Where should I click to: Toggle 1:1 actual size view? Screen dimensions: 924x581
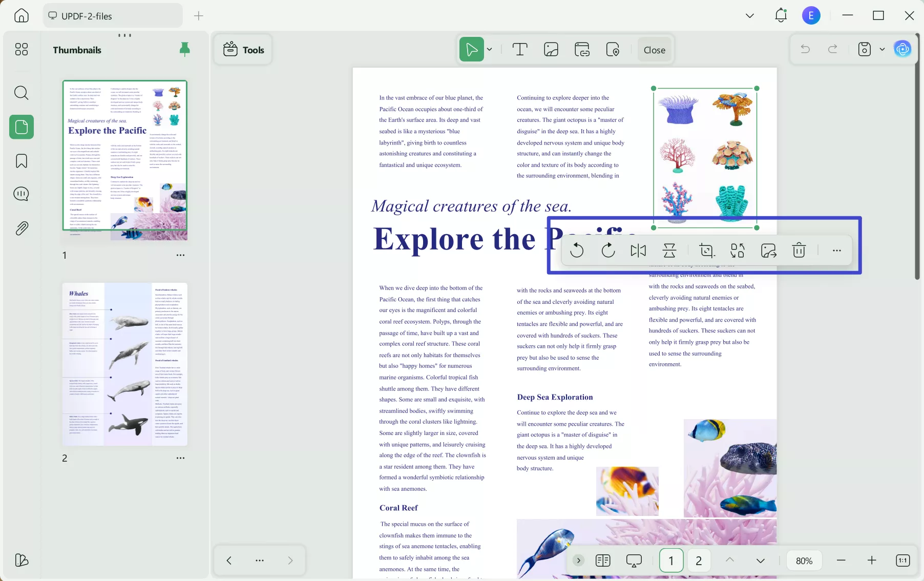click(902, 560)
